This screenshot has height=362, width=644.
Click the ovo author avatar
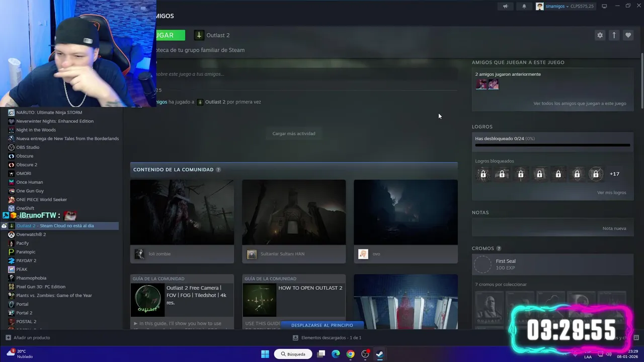pos(363,254)
